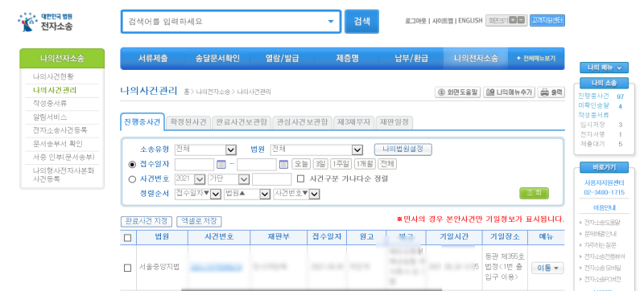The width and height of the screenshot is (644, 291).
Task: Open the 사건번호 sort order dropdown
Action: click(296, 194)
